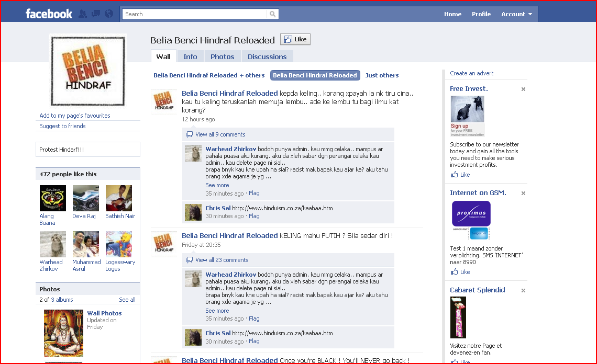Filter wall by page plus others

(x=209, y=75)
